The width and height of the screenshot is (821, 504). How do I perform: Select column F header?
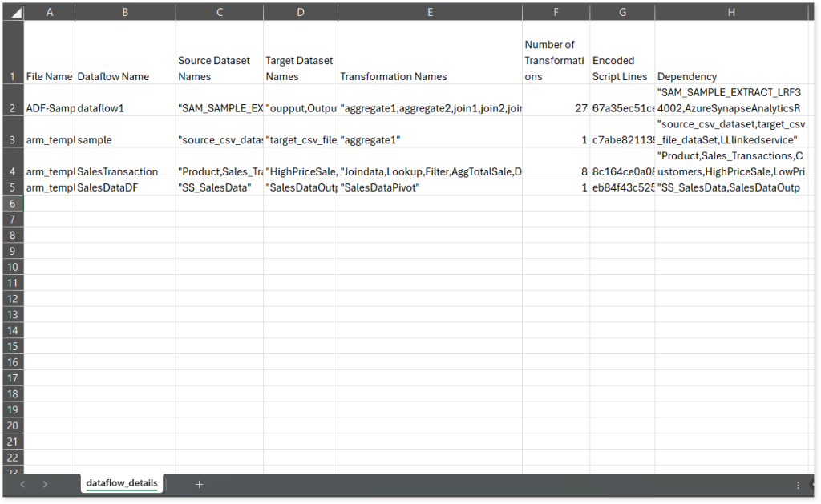click(556, 12)
